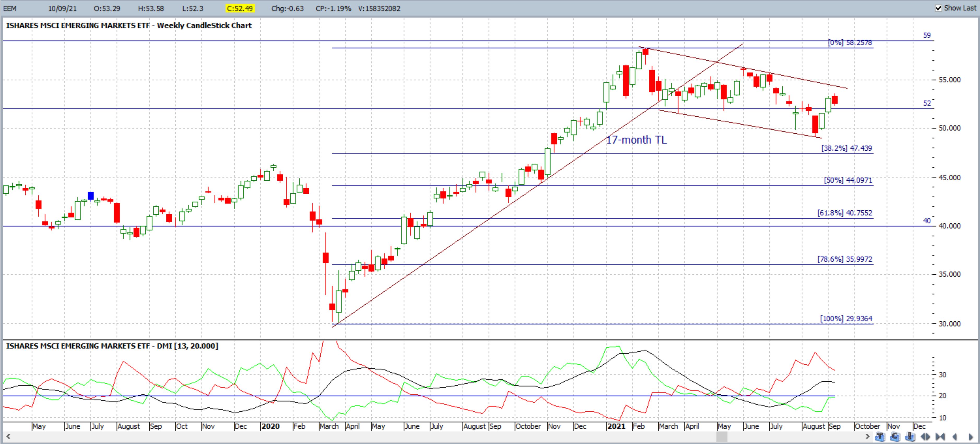This screenshot has width=980, height=444.
Task: Click the highlighted close value C:52.49
Action: (240, 8)
